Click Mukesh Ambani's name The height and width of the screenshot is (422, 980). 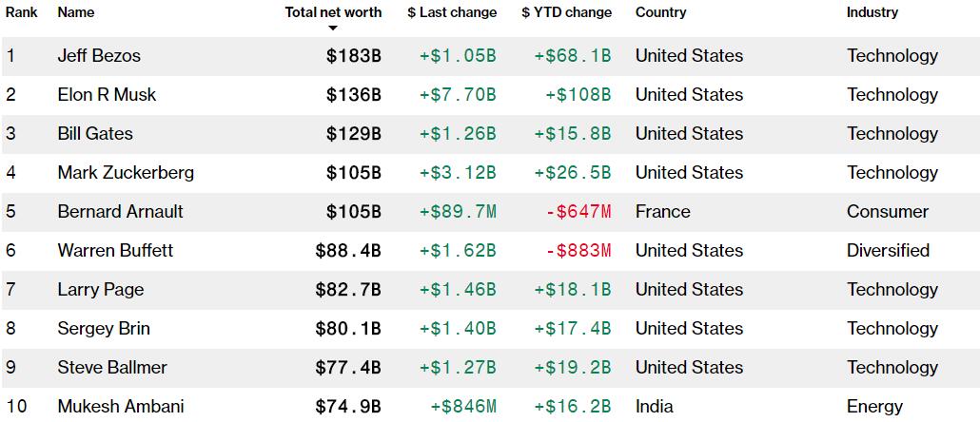[121, 407]
